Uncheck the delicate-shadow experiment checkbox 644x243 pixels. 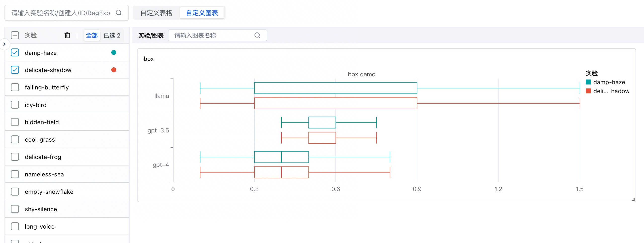click(15, 70)
